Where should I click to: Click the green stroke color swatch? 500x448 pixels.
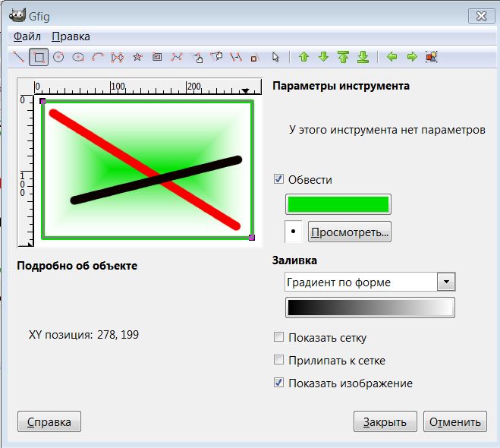338,204
